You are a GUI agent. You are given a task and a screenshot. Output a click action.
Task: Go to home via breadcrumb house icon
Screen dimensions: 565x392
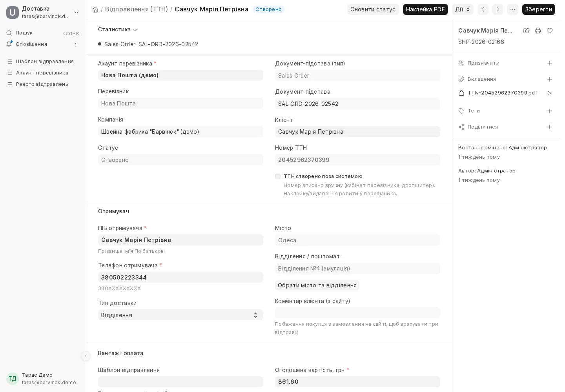click(95, 9)
